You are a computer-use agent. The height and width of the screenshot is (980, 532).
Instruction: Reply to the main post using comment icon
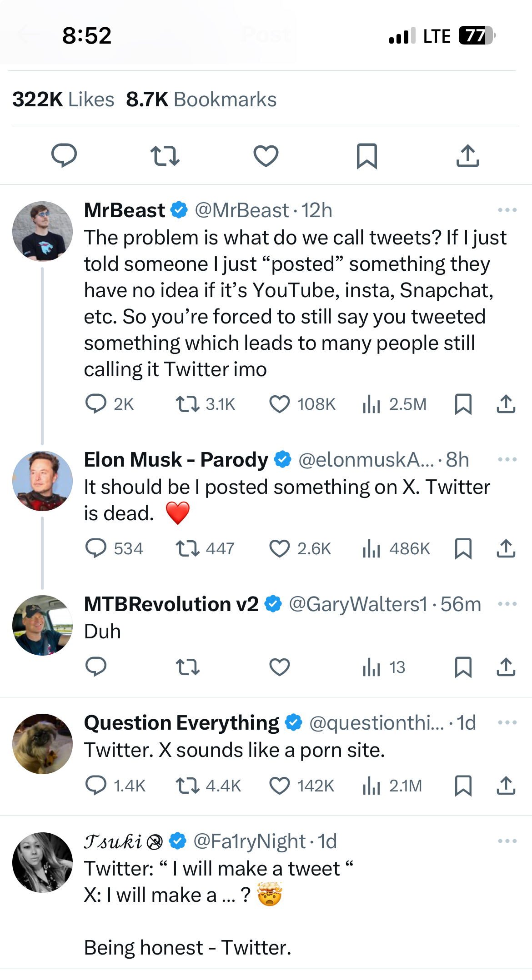64,156
